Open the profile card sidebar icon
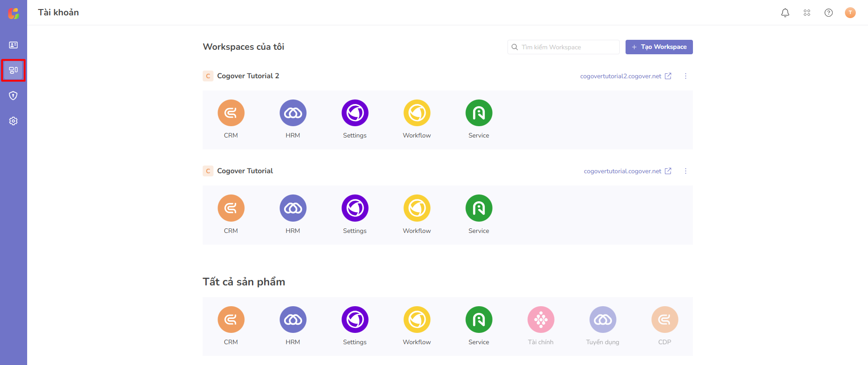The image size is (868, 365). (14, 45)
